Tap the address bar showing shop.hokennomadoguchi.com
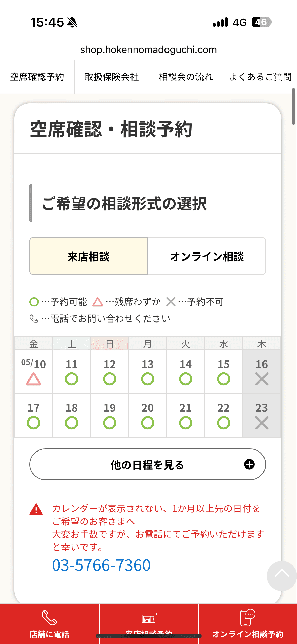297x644 pixels. pos(148,50)
